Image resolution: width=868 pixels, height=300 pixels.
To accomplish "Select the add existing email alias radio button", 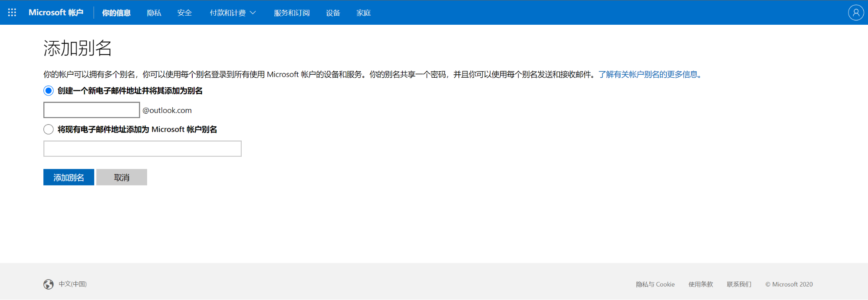I will tap(49, 129).
